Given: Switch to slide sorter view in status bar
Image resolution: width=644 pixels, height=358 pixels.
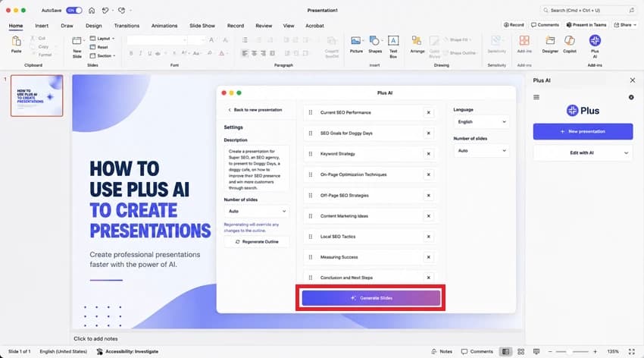Looking at the screenshot, I should [521, 351].
